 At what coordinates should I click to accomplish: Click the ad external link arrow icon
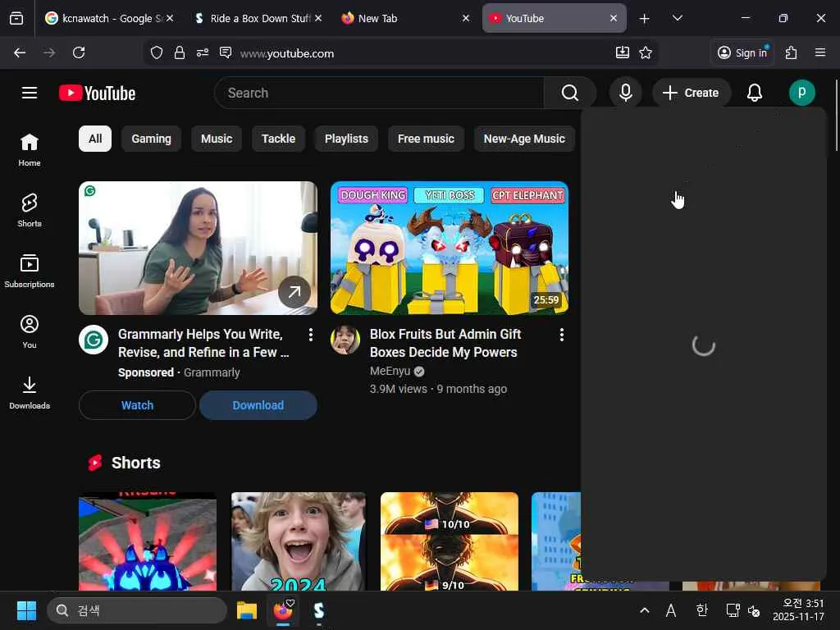(x=294, y=292)
